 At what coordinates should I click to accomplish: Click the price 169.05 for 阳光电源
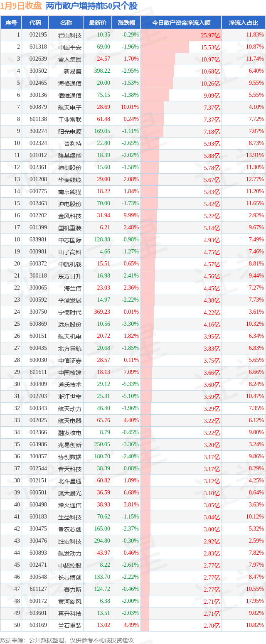102,131
